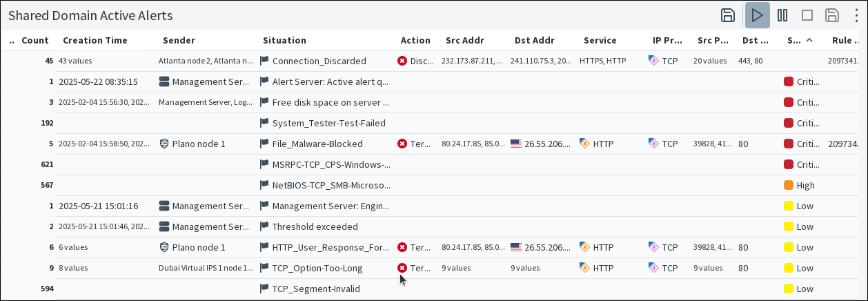Click the Count column header
The width and height of the screenshot is (868, 301).
(35, 40)
